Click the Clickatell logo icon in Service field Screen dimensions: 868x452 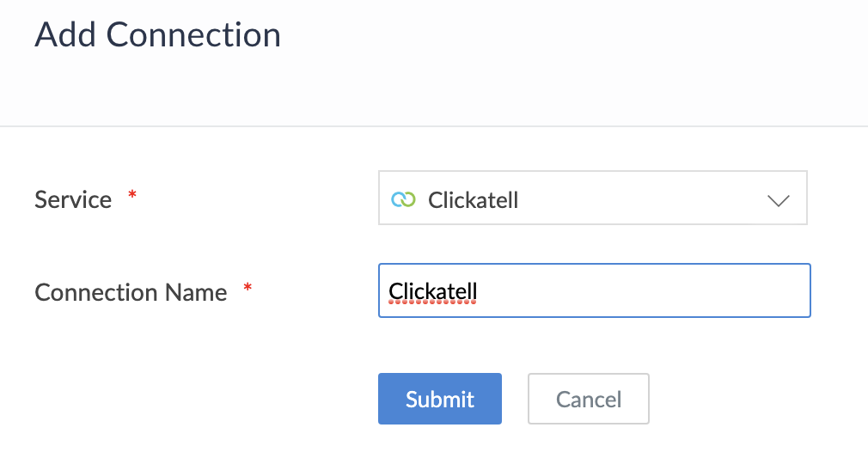tap(403, 199)
